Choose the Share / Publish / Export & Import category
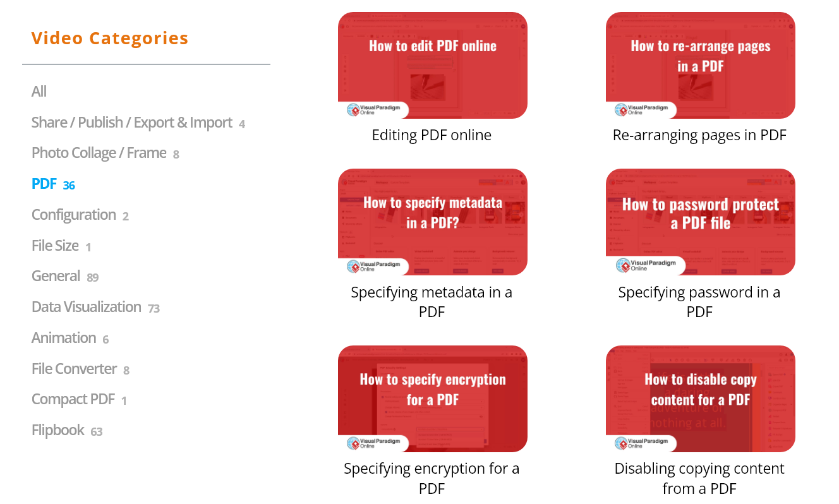The width and height of the screenshot is (839, 504). [131, 123]
